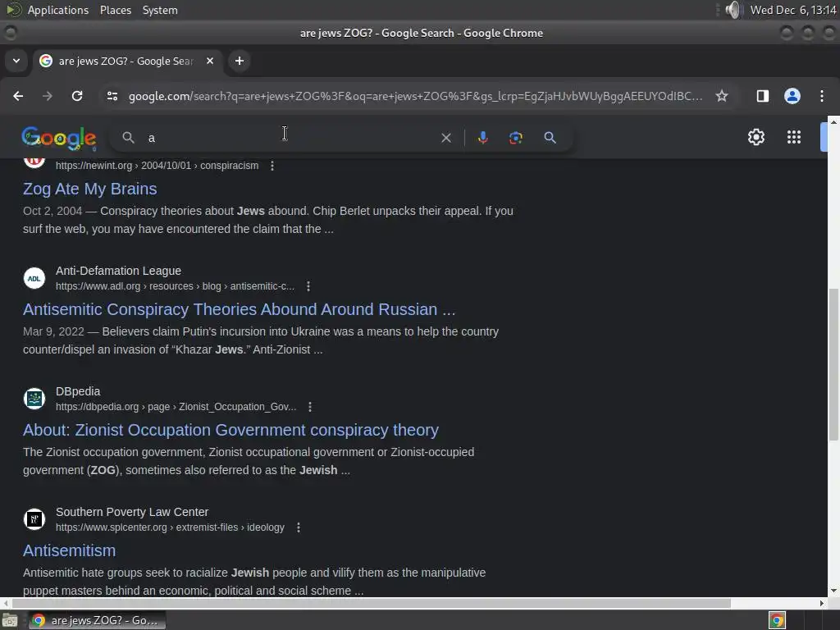840x630 pixels.
Task: Open more options for DBpedia result
Action: 309,407
